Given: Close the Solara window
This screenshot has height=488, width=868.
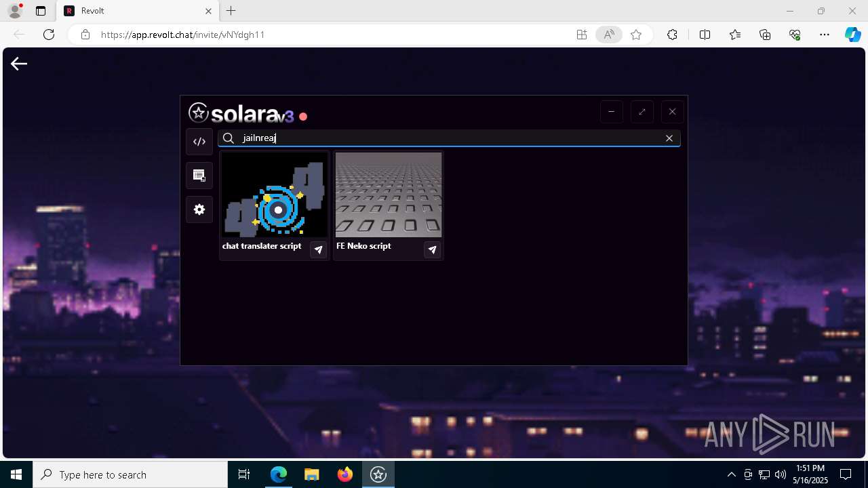Looking at the screenshot, I should coord(673,112).
